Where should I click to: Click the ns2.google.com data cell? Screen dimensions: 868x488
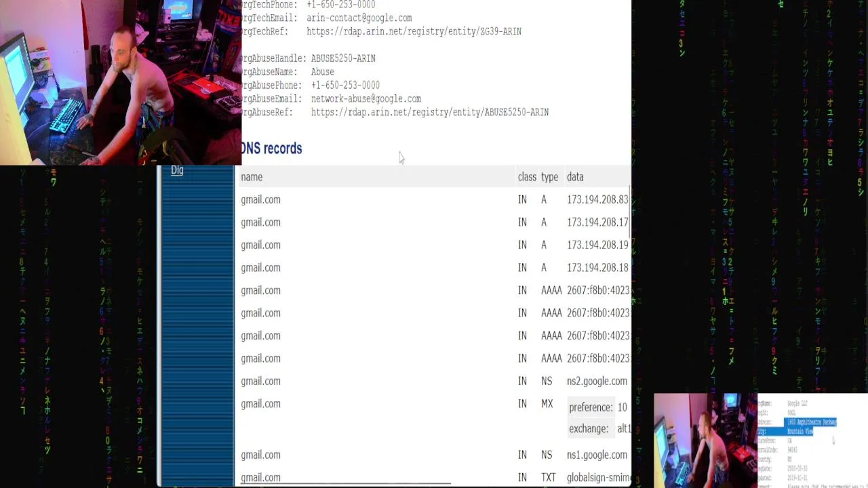click(x=597, y=382)
